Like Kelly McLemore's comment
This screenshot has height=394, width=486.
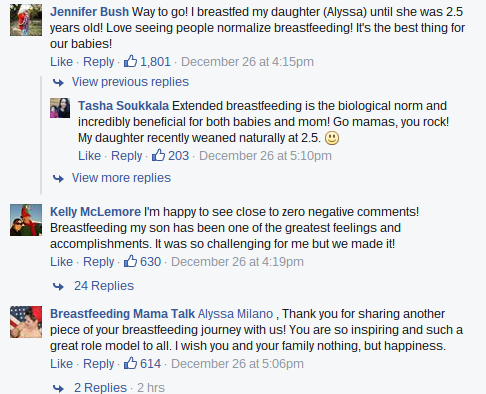click(x=61, y=262)
